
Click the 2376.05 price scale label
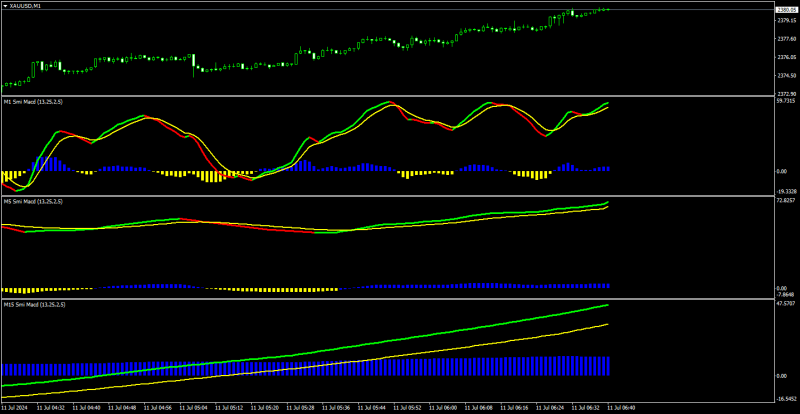[787, 57]
